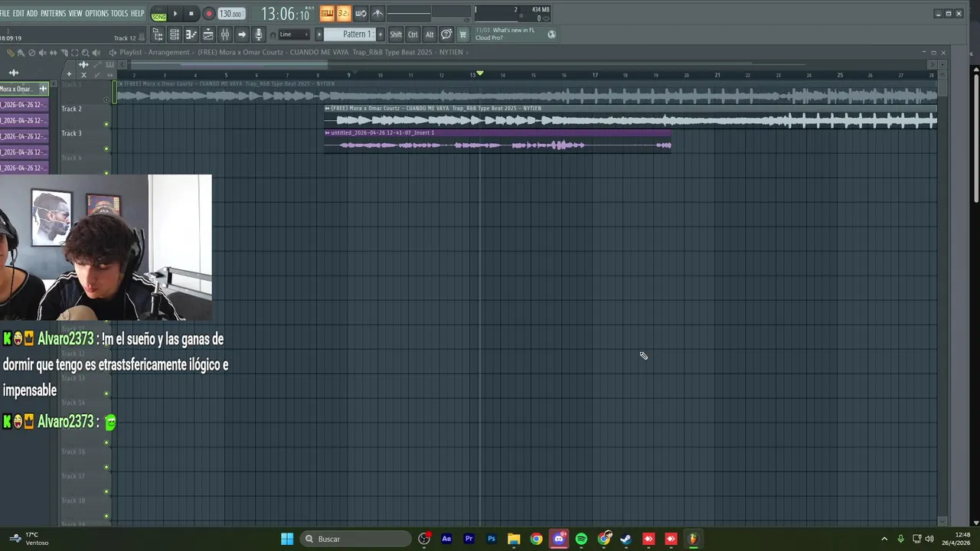This screenshot has height=551, width=980.
Task: Open the shopping cart icon
Action: [462, 34]
